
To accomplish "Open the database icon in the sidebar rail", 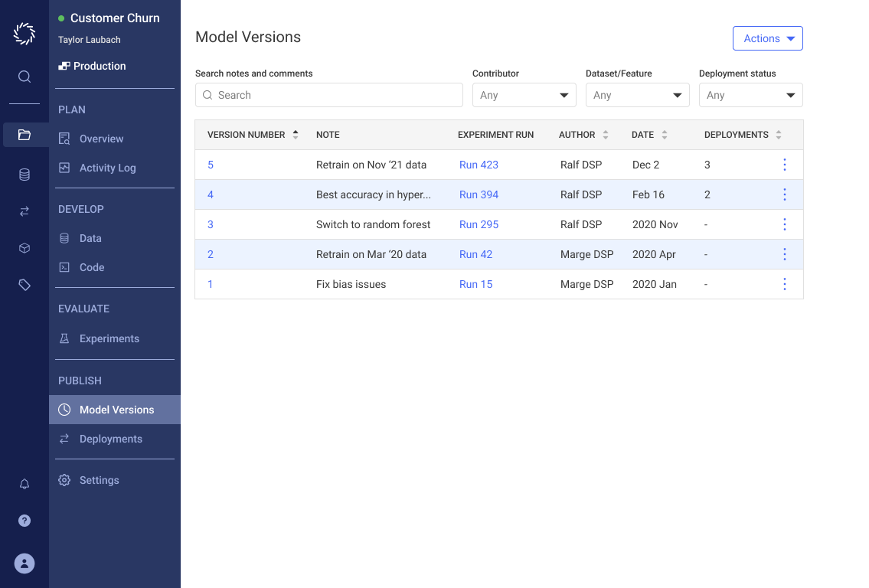I will [24, 174].
